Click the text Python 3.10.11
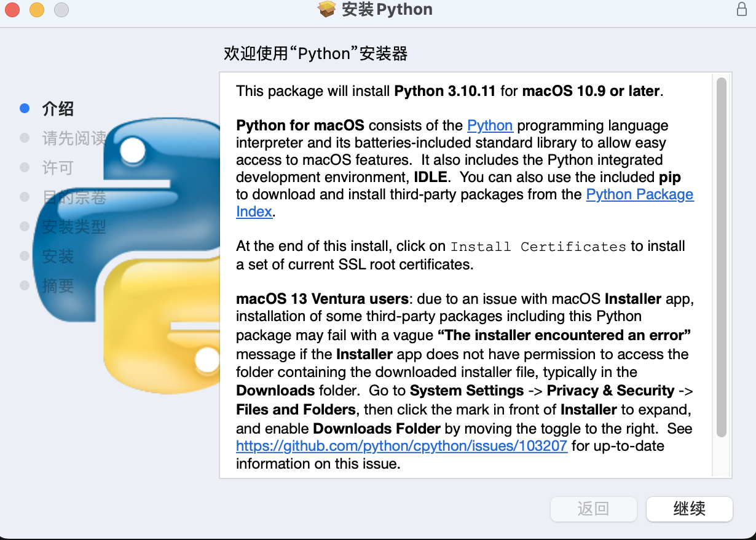The width and height of the screenshot is (756, 540). pyautogui.click(x=445, y=91)
